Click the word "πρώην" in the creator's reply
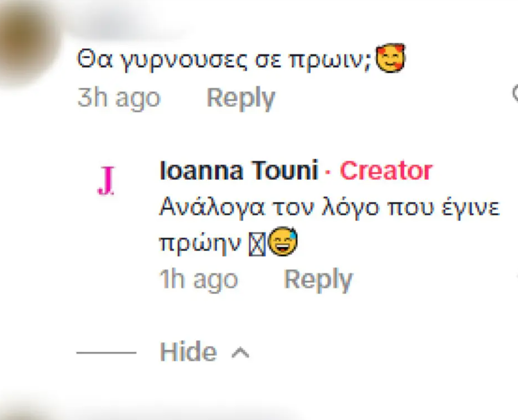Viewport: 518px width, 420px height. [x=200, y=243]
